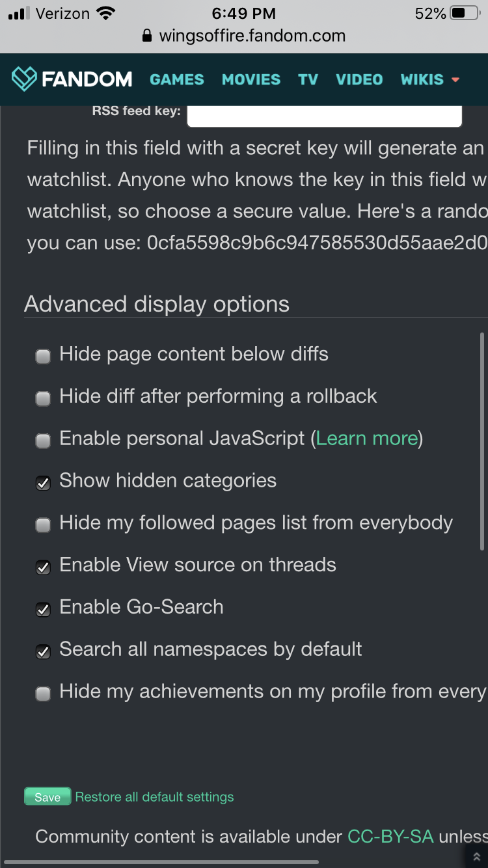Click the vertical scrollbar of options panel
488x868 pixels.
tap(482, 442)
